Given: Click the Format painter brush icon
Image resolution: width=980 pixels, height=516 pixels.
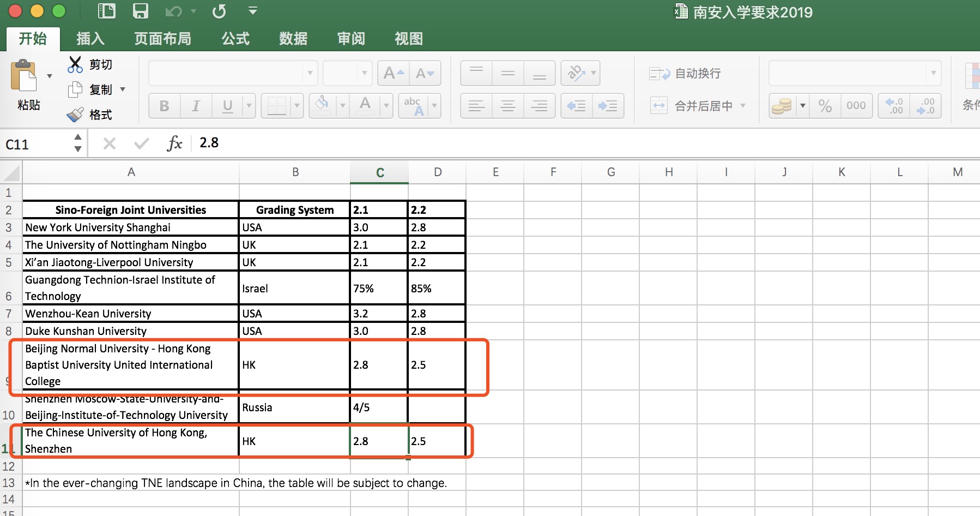Looking at the screenshot, I should (x=75, y=115).
